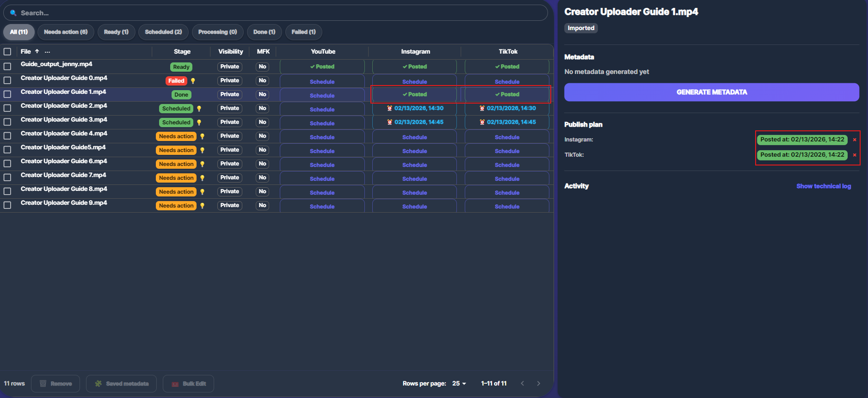This screenshot has width=868, height=398.
Task: Click the ascending sort arrow next to File
Action: (x=37, y=51)
